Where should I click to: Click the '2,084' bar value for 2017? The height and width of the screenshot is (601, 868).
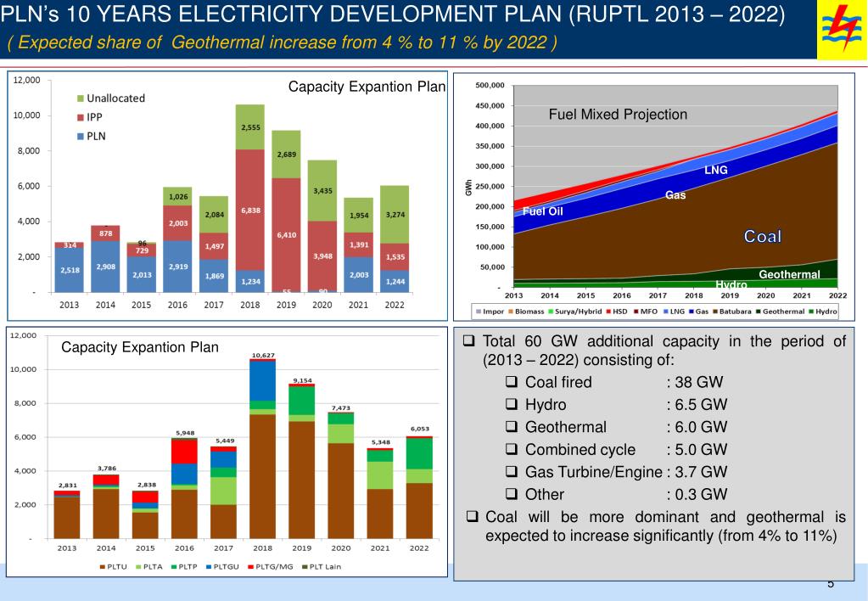tap(214, 215)
